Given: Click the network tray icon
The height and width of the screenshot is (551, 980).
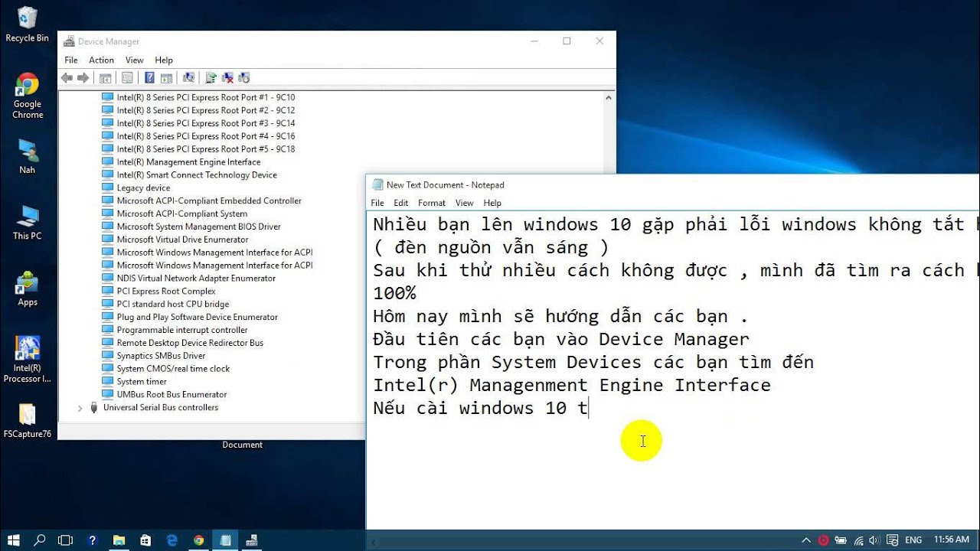Looking at the screenshot, I should [x=858, y=540].
